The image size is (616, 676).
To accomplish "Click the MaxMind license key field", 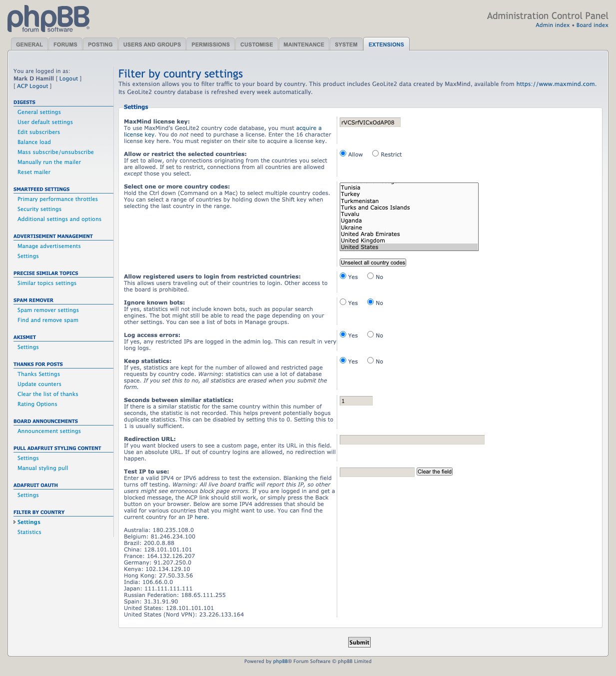I will click(x=370, y=122).
